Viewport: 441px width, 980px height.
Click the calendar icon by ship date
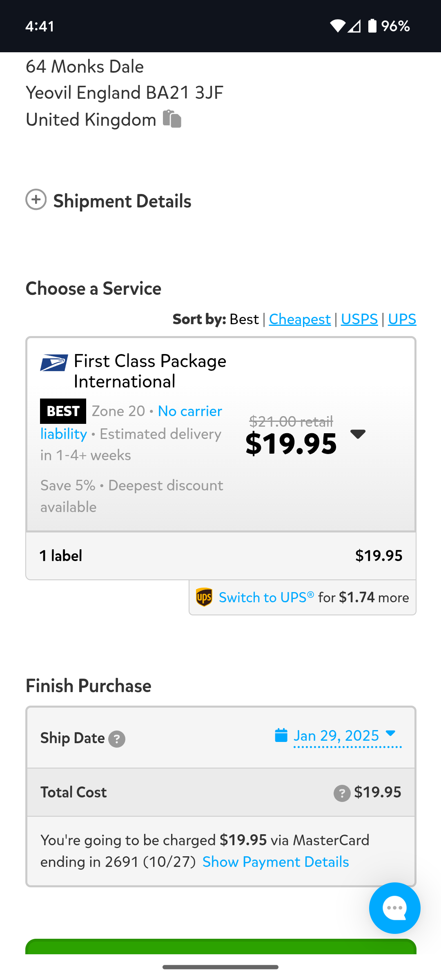(x=281, y=735)
